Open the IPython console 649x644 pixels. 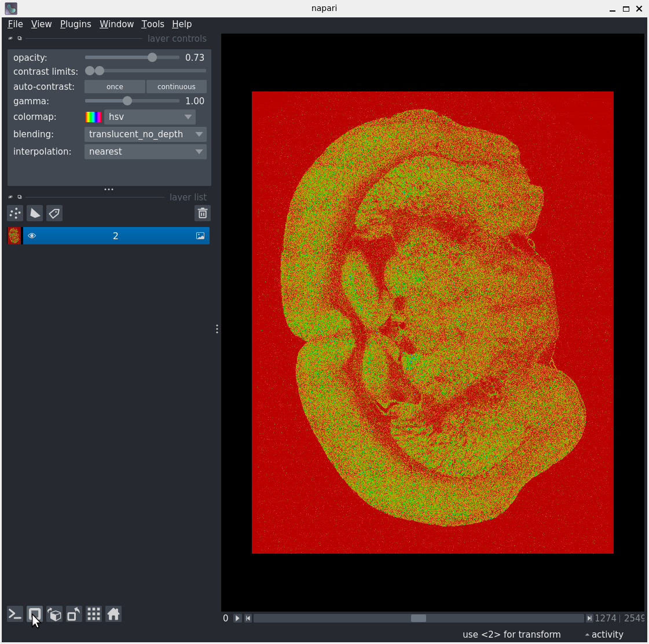pos(15,614)
